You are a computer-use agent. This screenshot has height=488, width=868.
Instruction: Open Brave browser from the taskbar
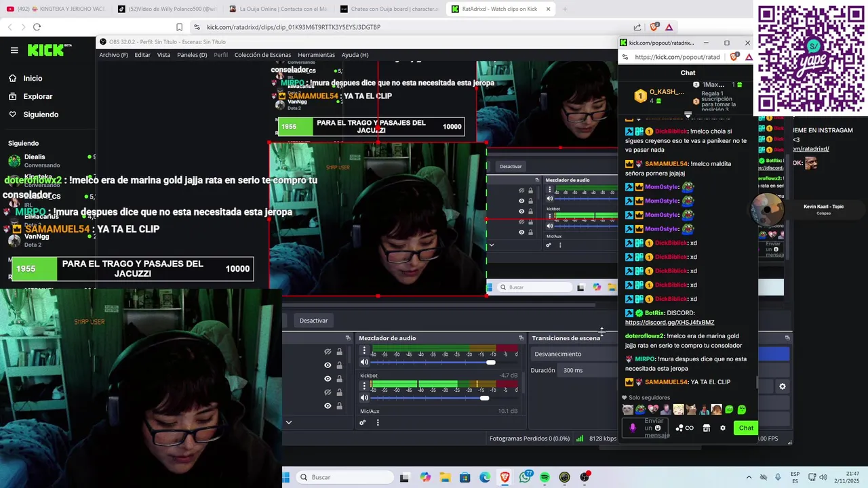tap(505, 477)
